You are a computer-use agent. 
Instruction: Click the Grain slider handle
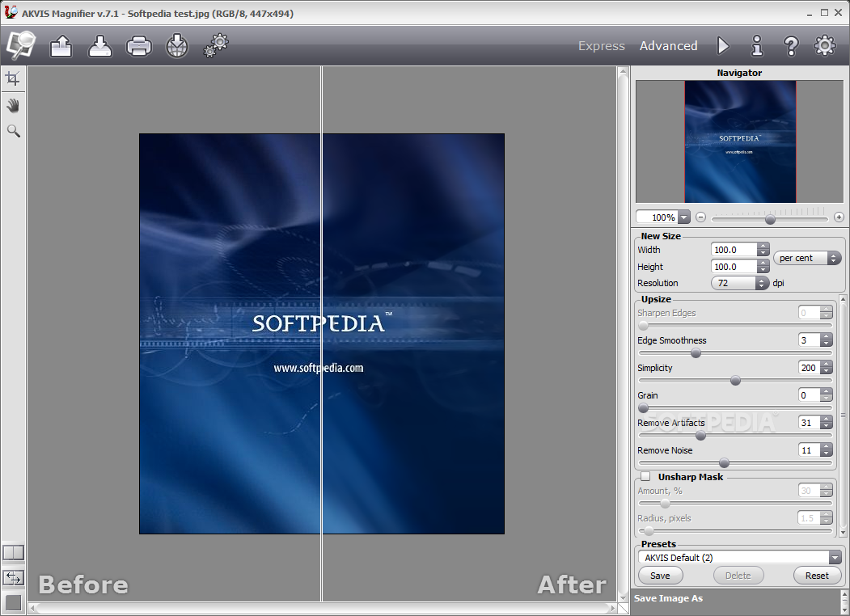644,408
